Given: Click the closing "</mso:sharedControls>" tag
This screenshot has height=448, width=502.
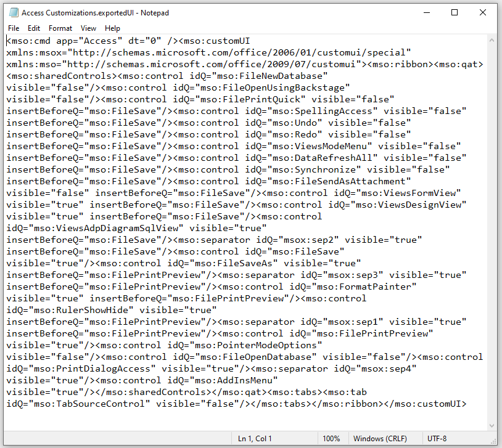Looking at the screenshot, I should click(156, 392).
